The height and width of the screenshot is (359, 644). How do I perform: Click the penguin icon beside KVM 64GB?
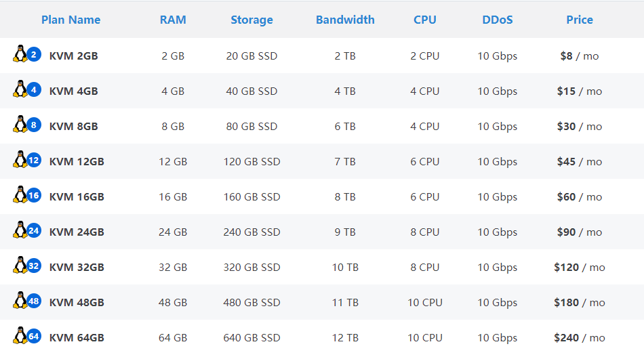coord(20,335)
